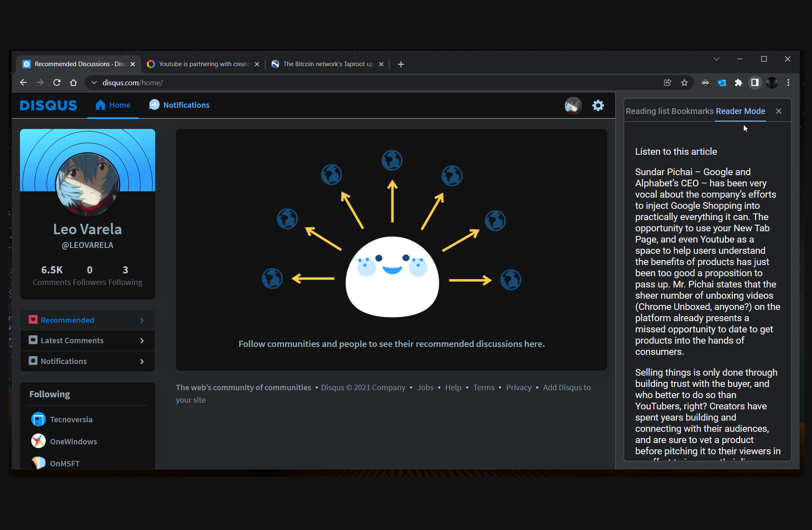
Task: Toggle the browser side panel button
Action: point(755,83)
